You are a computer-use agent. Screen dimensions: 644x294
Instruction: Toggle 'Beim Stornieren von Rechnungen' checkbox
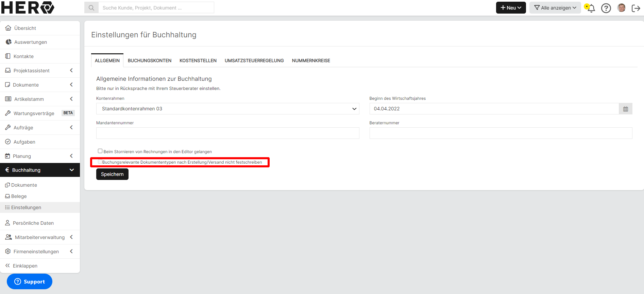click(x=100, y=151)
